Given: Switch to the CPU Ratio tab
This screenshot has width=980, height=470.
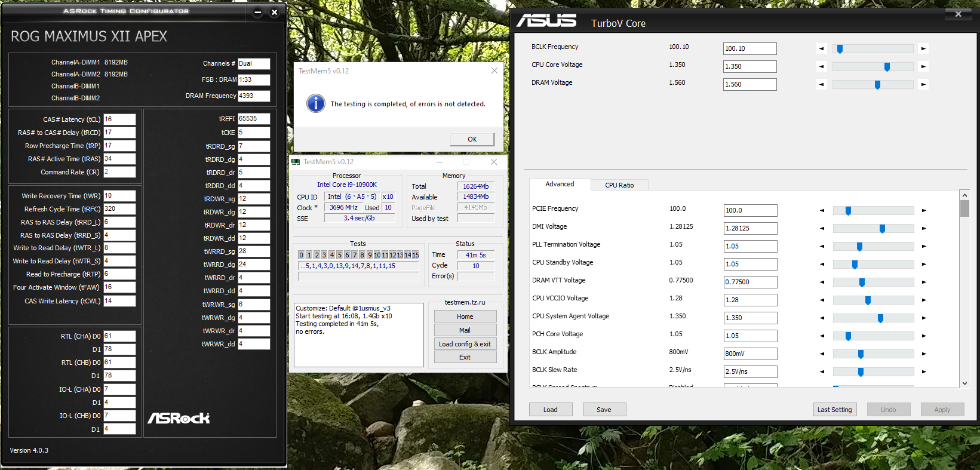Looking at the screenshot, I should (619, 185).
